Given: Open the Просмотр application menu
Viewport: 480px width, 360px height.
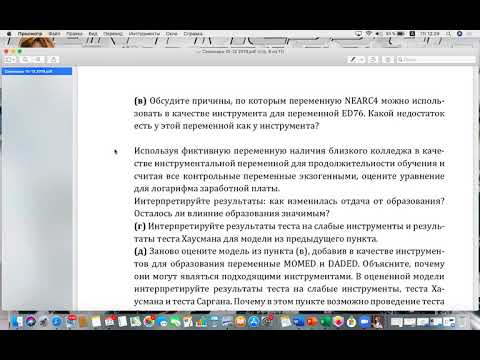Looking at the screenshot, I should click(x=30, y=34).
